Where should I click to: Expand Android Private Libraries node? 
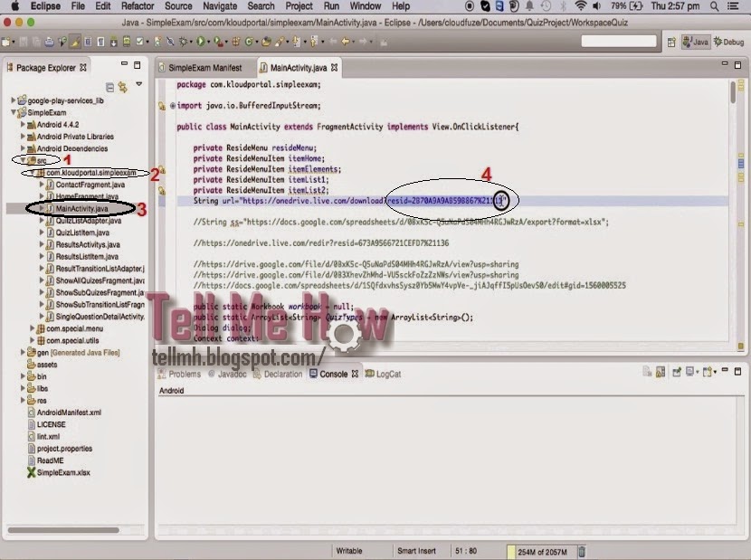[23, 137]
